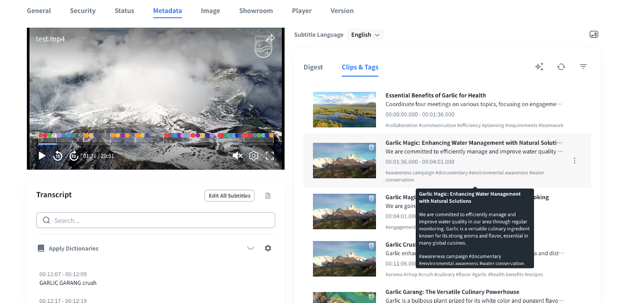Open the Subtitle Language English dropdown
Image resolution: width=644 pixels, height=303 pixels.
(365, 35)
